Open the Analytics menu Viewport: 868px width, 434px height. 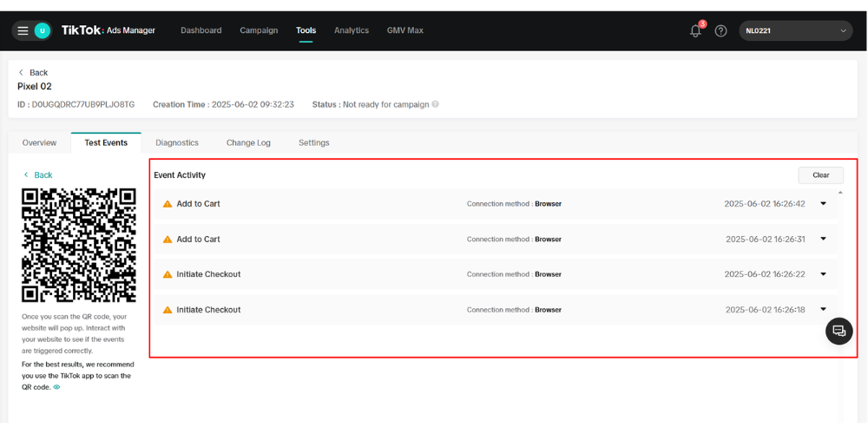352,30
